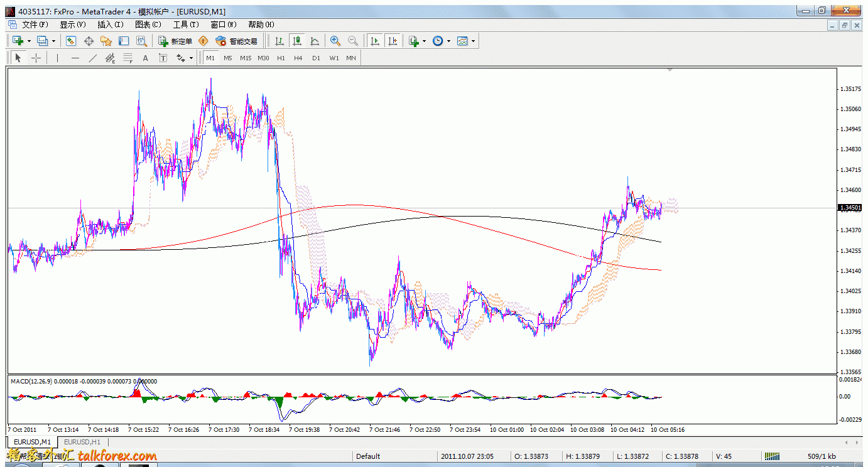Image resolution: width=868 pixels, height=467 pixels.
Task: Select the arrow cursor tool
Action: pos(18,58)
